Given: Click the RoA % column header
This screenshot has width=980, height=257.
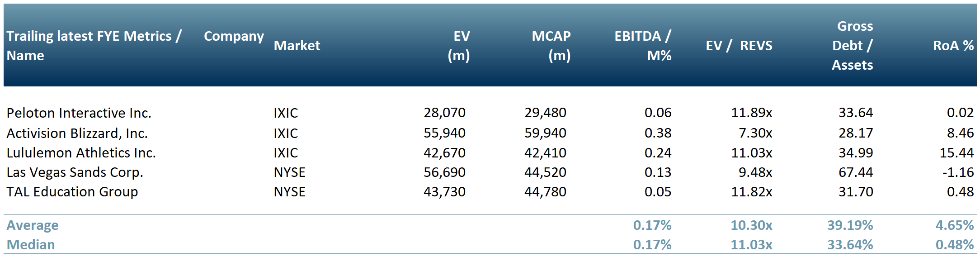Looking at the screenshot, I should (x=953, y=46).
